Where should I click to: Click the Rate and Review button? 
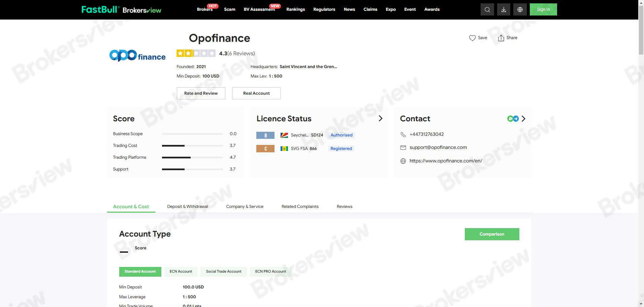(x=201, y=93)
